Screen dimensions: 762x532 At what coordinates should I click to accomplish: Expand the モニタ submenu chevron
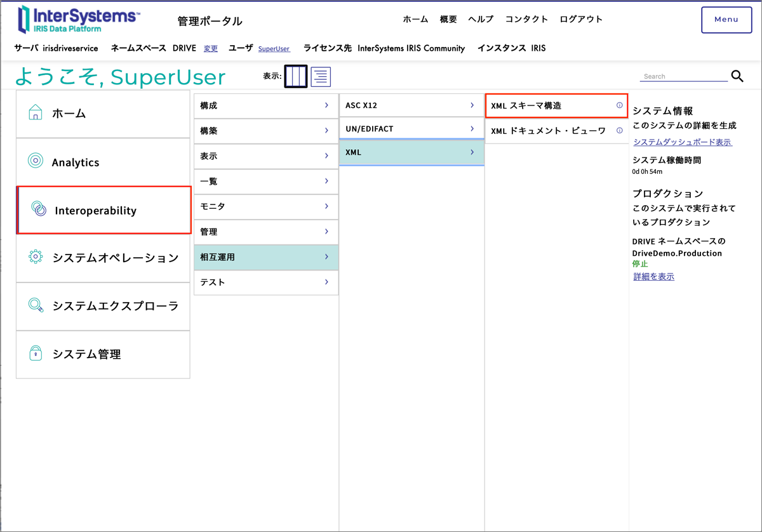[x=326, y=206]
